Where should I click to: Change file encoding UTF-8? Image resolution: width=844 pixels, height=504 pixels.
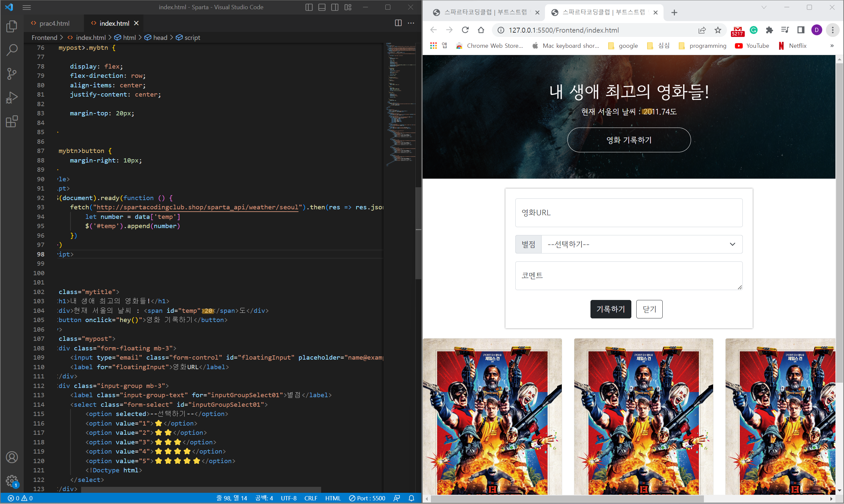pos(289,498)
